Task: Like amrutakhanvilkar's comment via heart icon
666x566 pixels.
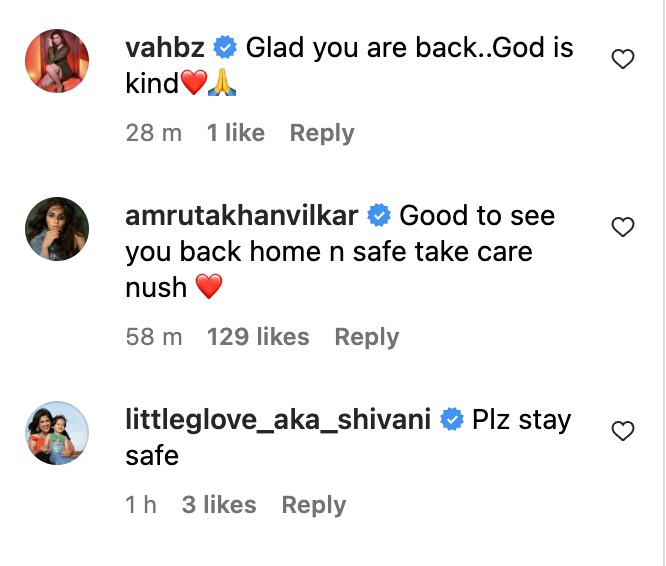Action: pos(623,227)
